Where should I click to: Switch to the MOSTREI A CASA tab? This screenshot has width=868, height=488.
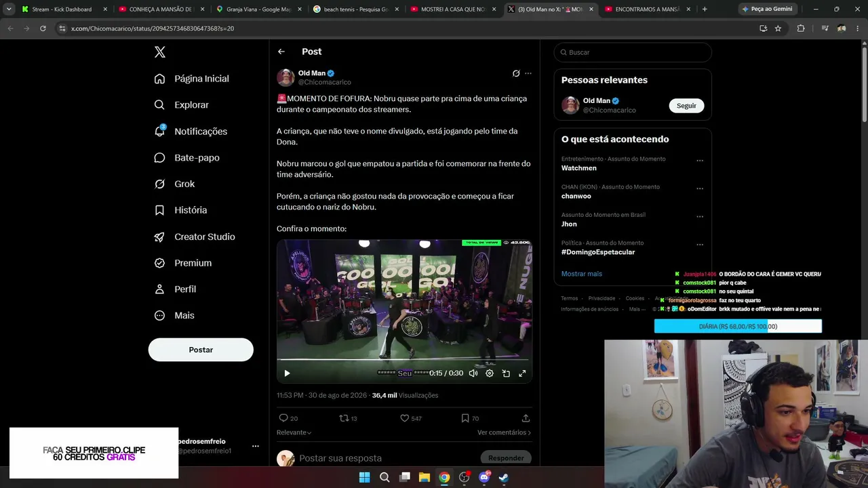point(453,9)
